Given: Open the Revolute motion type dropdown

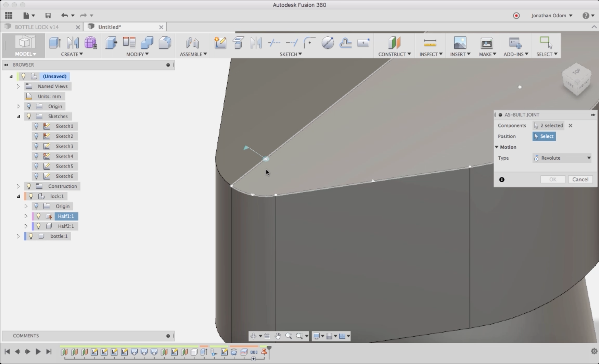Looking at the screenshot, I should click(562, 158).
